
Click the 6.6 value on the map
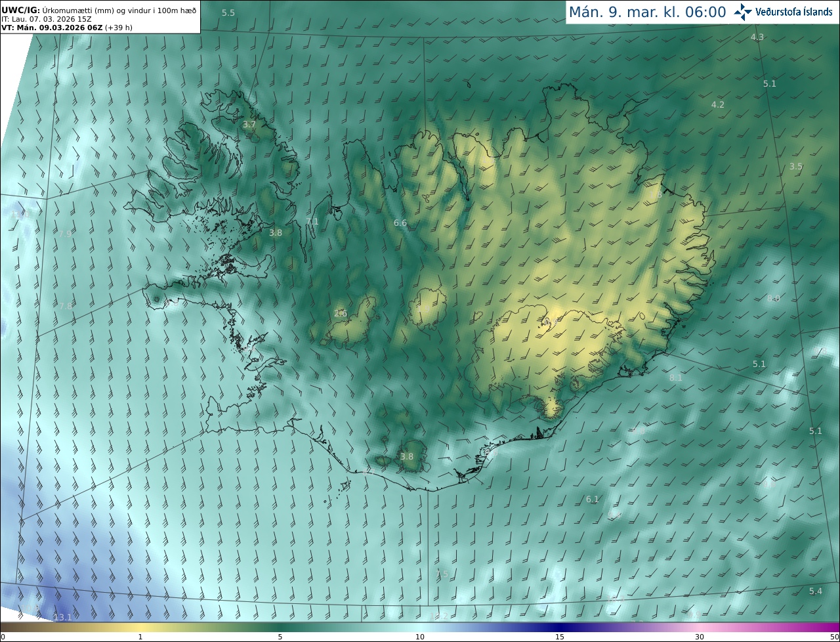coord(400,223)
